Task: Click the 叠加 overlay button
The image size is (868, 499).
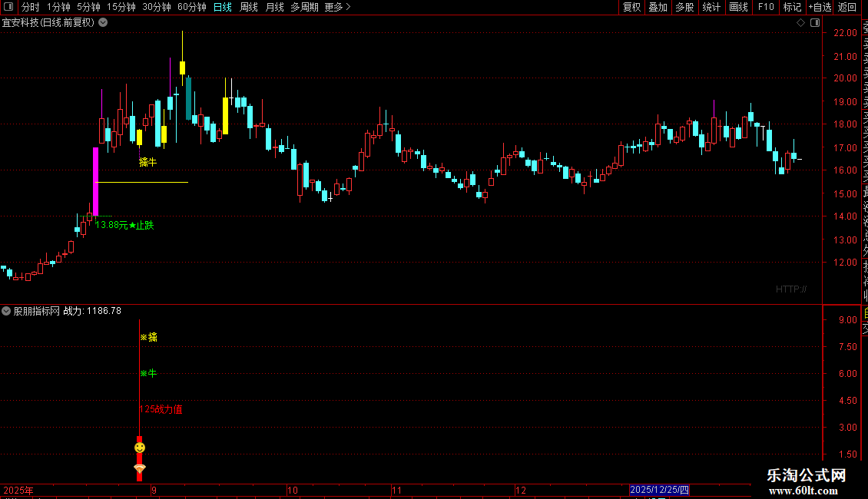Action: click(x=658, y=7)
